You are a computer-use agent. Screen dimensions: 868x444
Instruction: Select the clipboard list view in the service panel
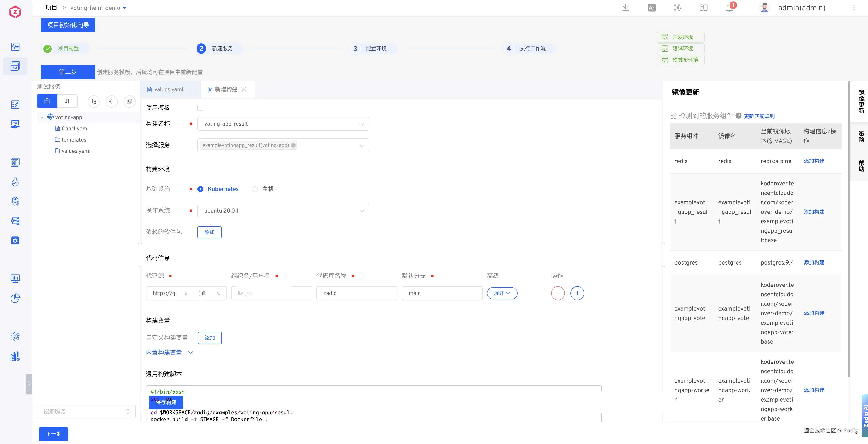[x=47, y=101]
